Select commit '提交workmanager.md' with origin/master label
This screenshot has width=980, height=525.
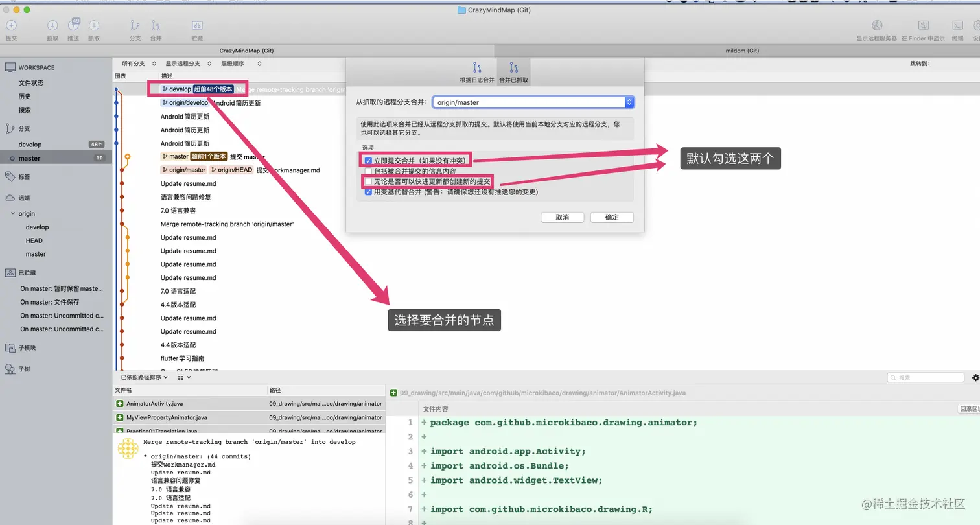pos(288,170)
